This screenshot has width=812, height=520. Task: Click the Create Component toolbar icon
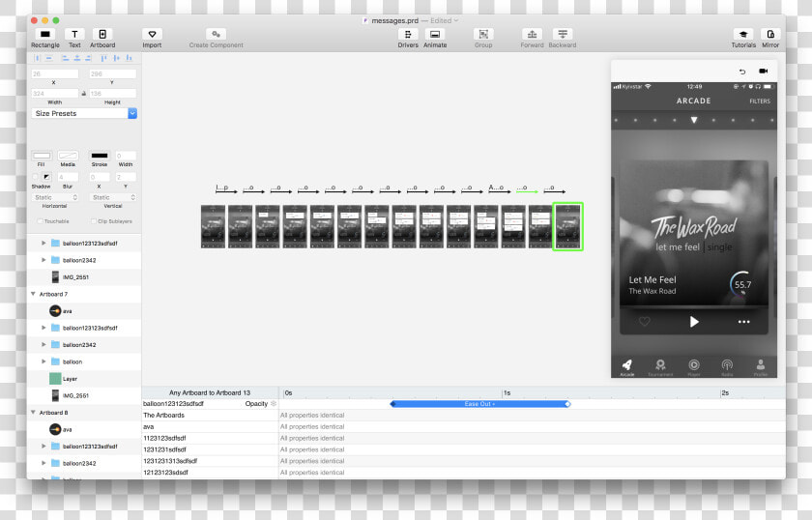pos(216,34)
